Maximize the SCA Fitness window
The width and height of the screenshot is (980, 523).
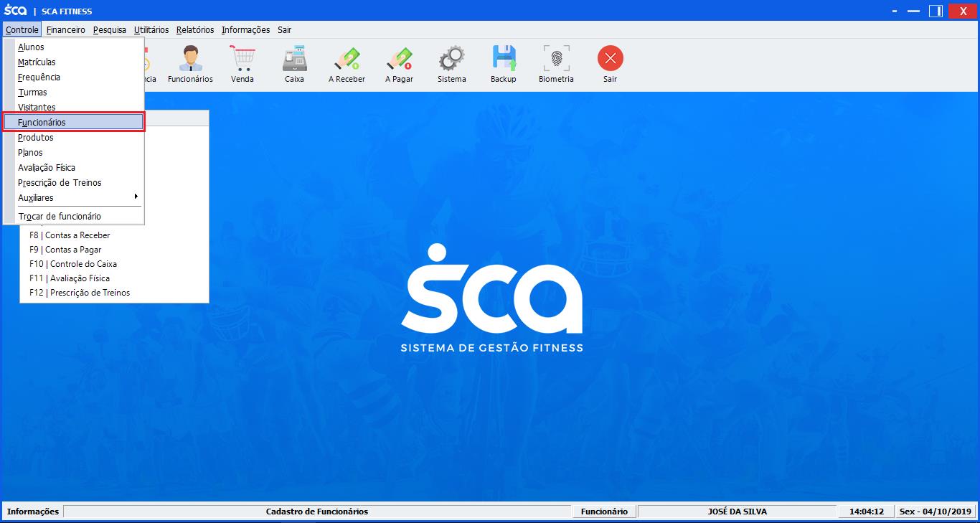coord(936,11)
